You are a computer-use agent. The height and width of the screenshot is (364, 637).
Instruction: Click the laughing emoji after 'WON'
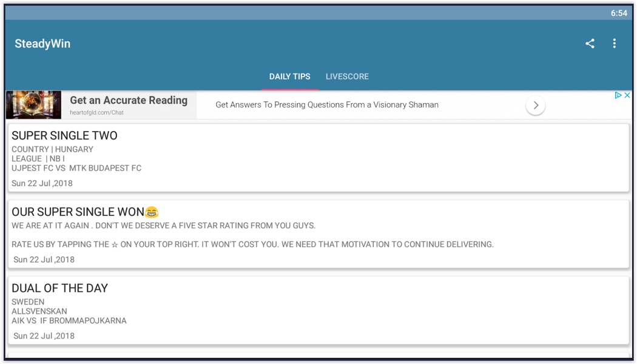(x=152, y=212)
